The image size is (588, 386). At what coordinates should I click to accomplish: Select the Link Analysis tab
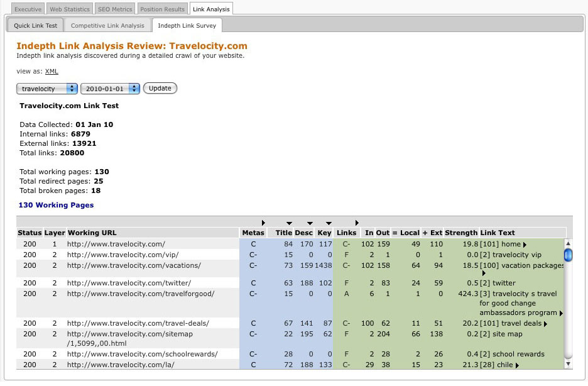pyautogui.click(x=211, y=9)
